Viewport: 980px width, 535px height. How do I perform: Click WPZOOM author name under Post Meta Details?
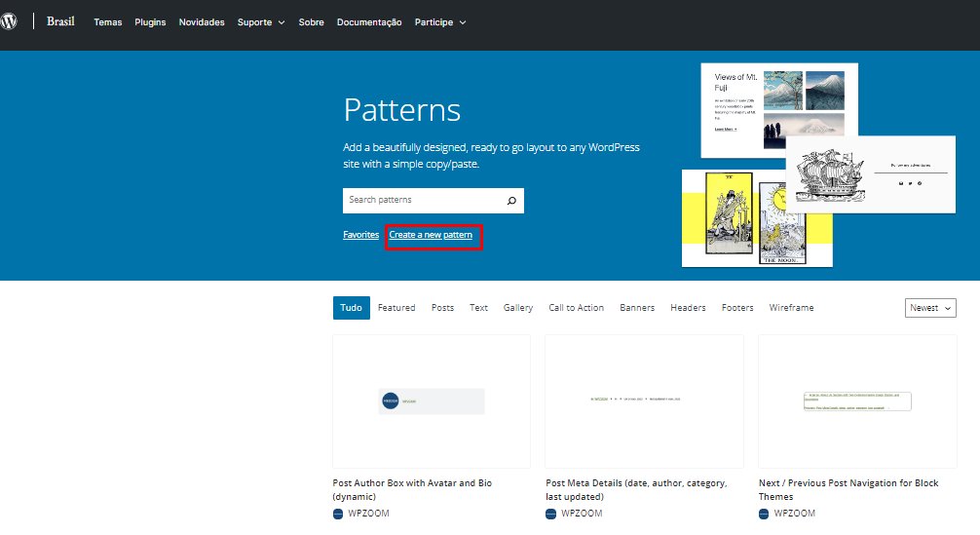click(x=582, y=514)
